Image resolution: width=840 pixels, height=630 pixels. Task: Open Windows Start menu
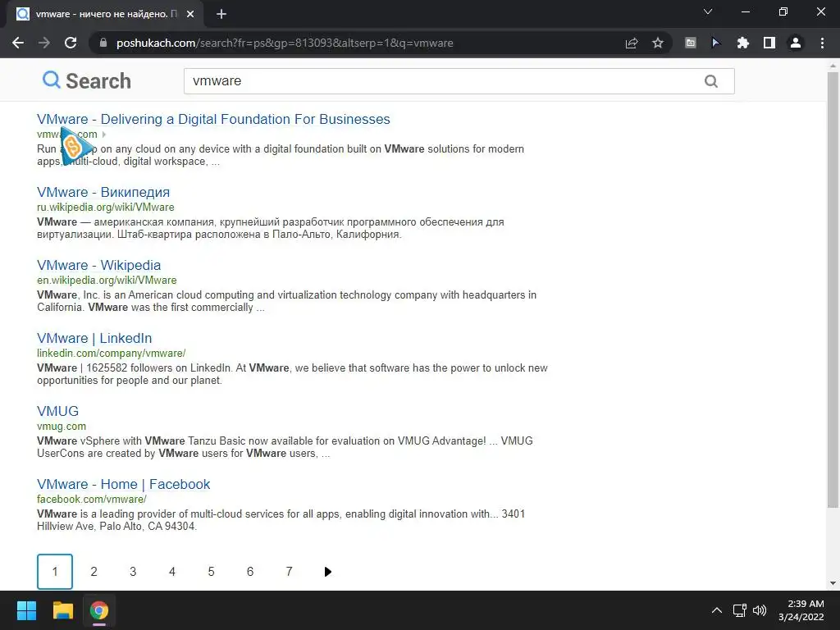pyautogui.click(x=26, y=610)
